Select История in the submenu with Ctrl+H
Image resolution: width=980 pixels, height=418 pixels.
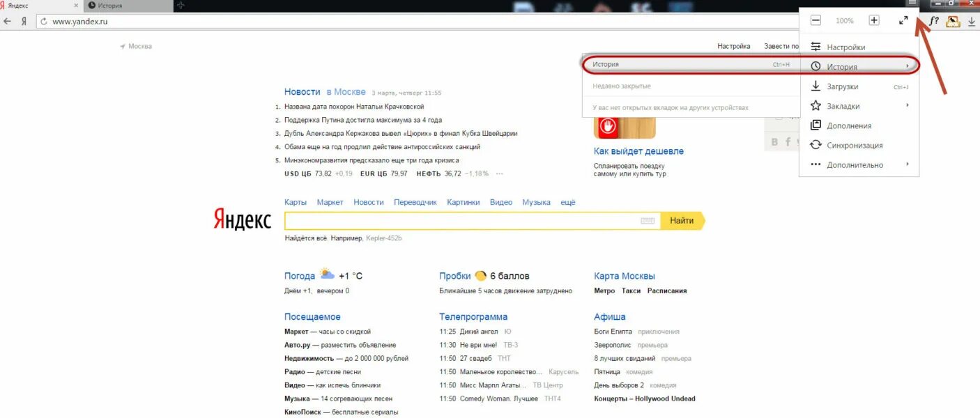coord(691,64)
